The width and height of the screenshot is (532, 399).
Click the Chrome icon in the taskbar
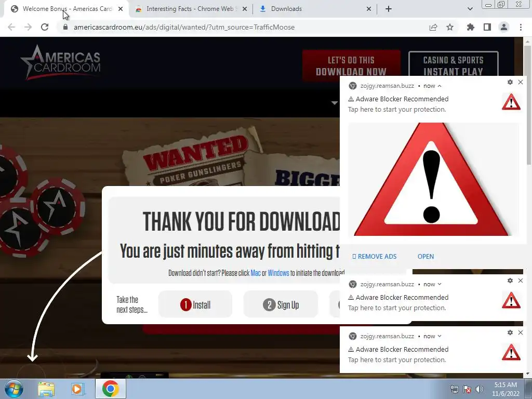pos(110,389)
